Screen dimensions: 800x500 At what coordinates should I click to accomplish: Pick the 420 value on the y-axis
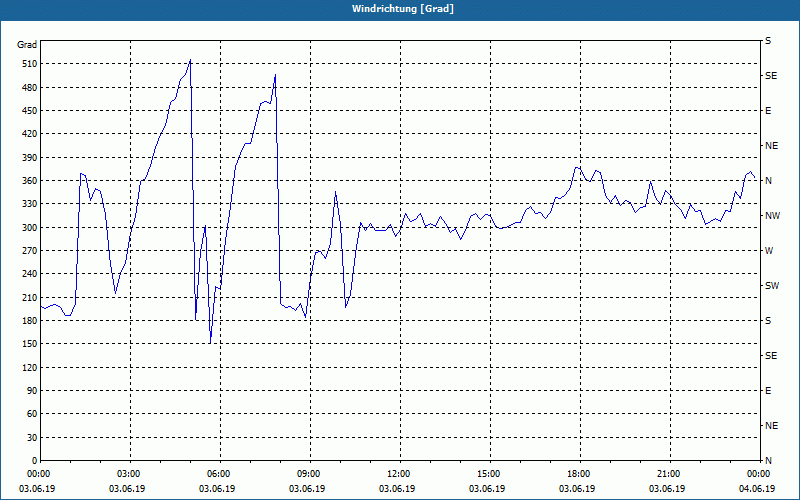[x=30, y=134]
